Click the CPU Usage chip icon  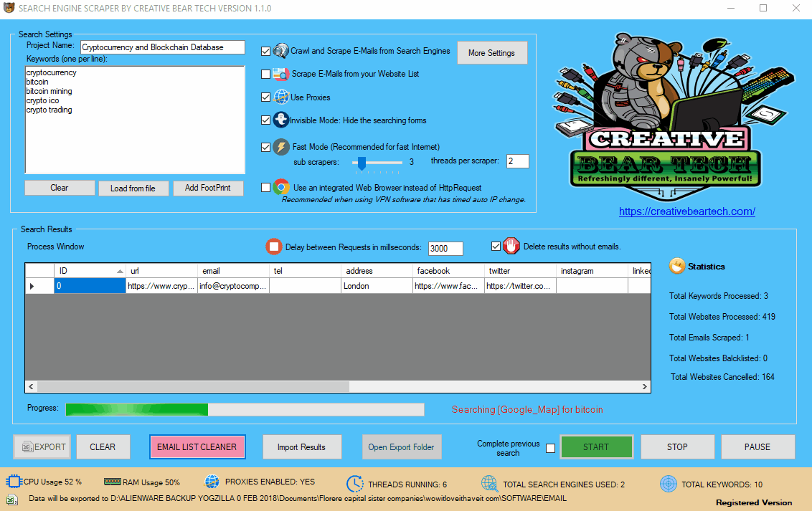point(13,482)
